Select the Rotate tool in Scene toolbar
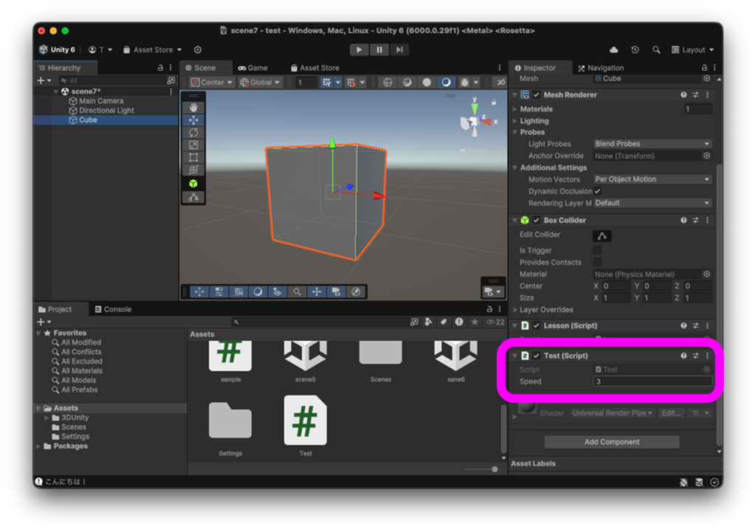The image size is (756, 532). click(x=193, y=133)
